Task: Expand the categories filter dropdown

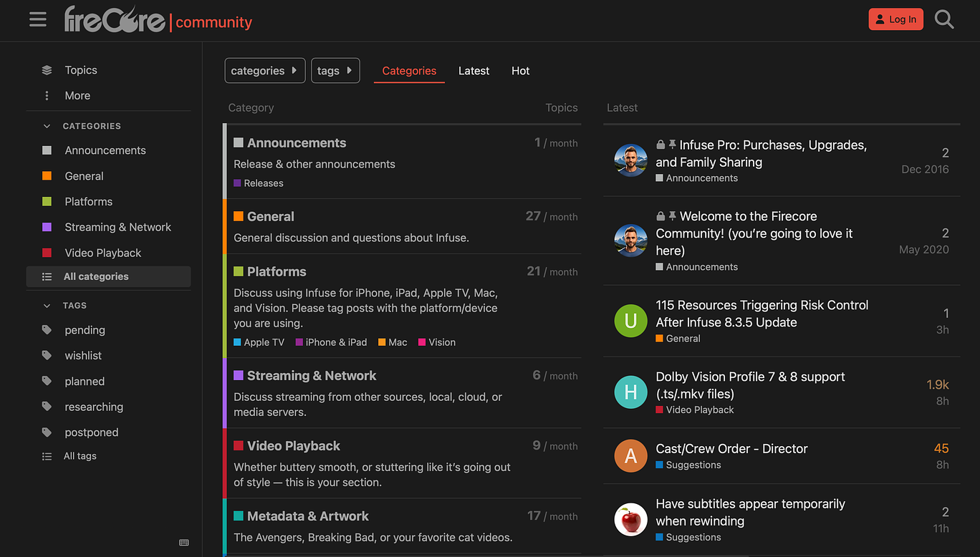Action: pyautogui.click(x=265, y=70)
